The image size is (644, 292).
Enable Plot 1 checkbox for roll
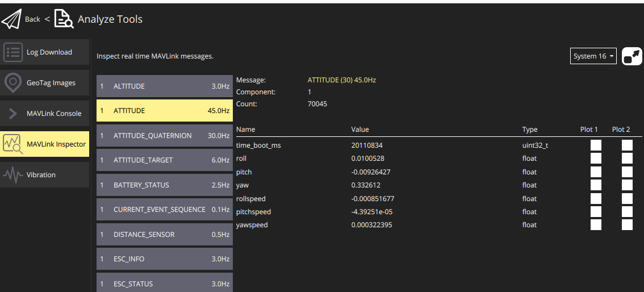[596, 158]
